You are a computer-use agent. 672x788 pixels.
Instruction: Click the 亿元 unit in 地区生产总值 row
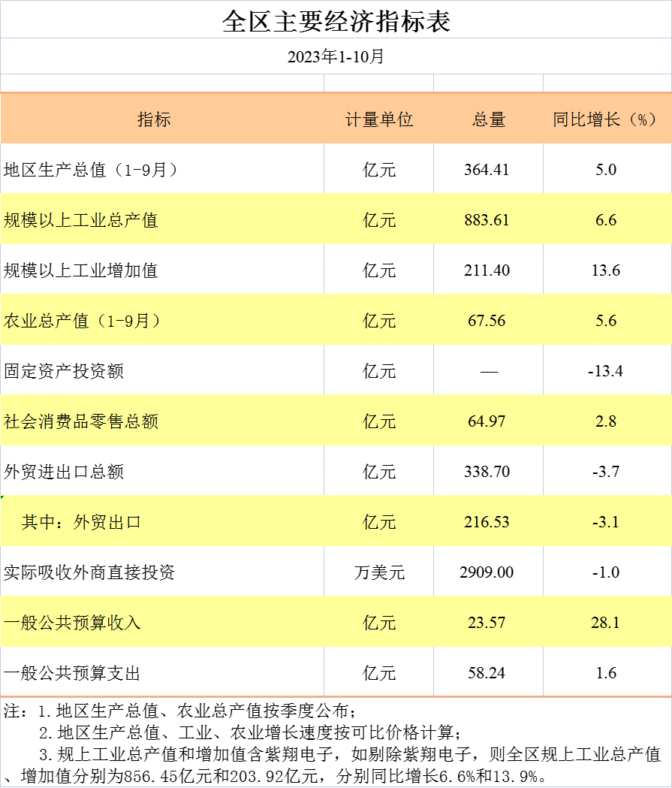(379, 170)
